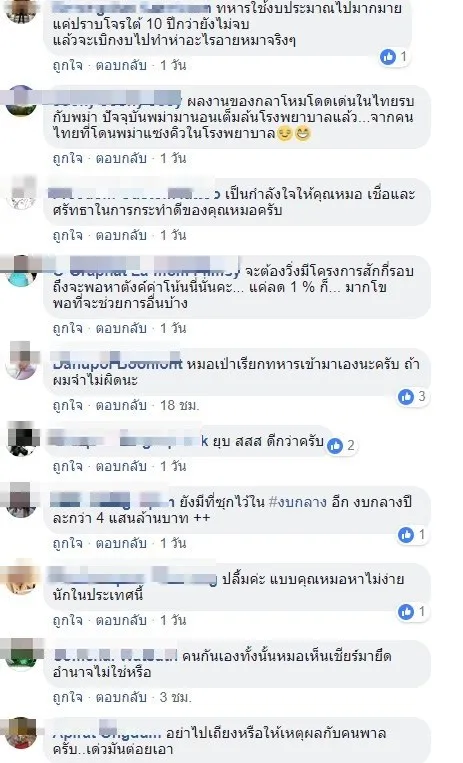Click the profile picture beside the ยุบ สสส comment
This screenshot has width=463, height=763.
pyautogui.click(x=21, y=440)
